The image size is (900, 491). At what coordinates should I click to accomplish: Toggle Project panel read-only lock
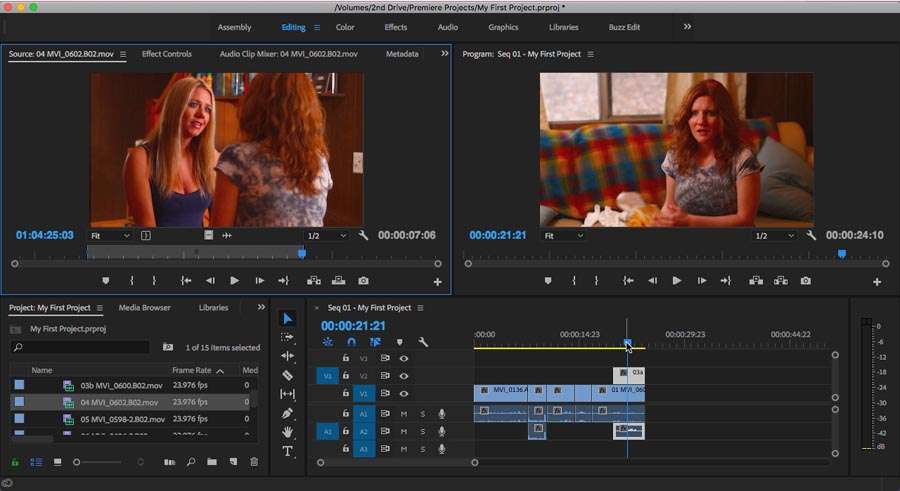pyautogui.click(x=15, y=462)
